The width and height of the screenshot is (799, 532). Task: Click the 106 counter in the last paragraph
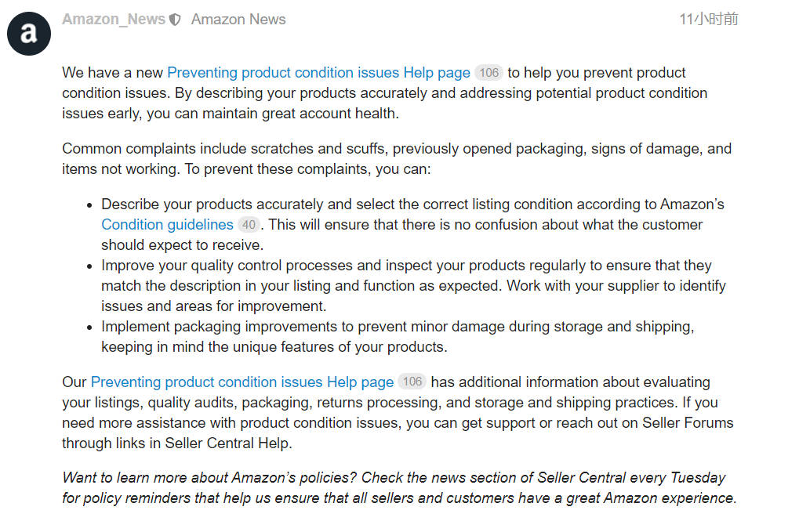coord(412,382)
